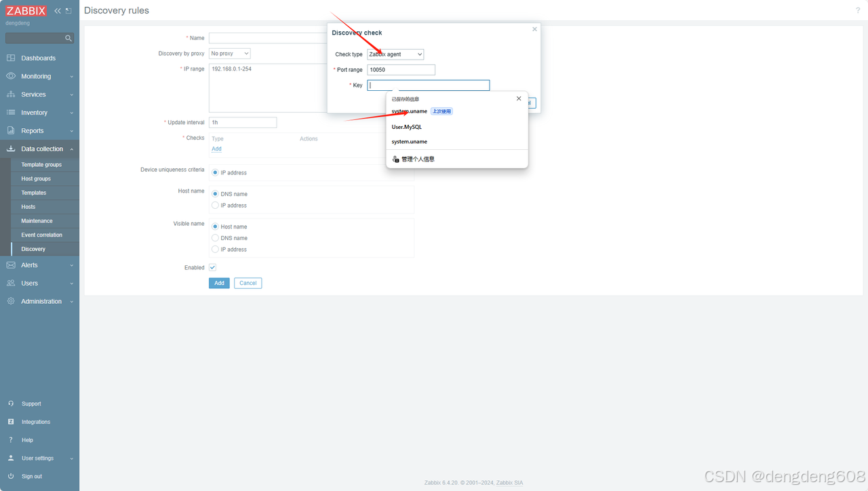Screen dimensions: 868x491
Task: Click 管理个人信息 in autofill popup
Action: point(418,159)
